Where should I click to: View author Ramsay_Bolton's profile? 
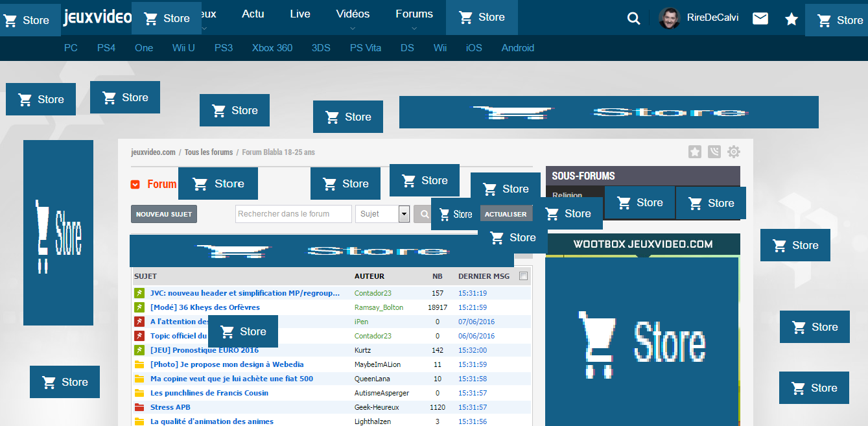(379, 307)
